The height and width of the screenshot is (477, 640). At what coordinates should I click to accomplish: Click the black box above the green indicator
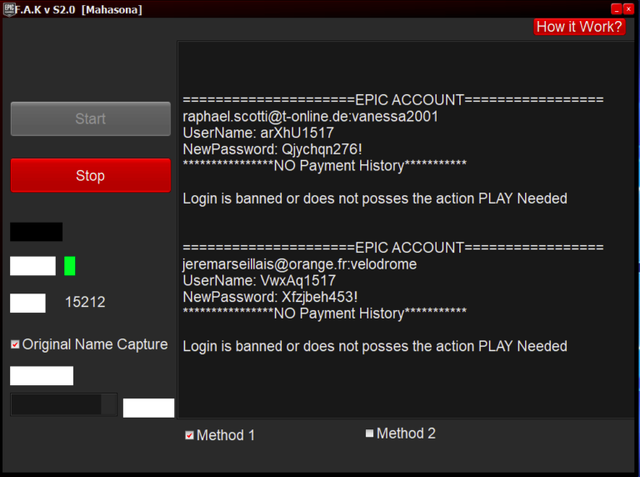[36, 232]
